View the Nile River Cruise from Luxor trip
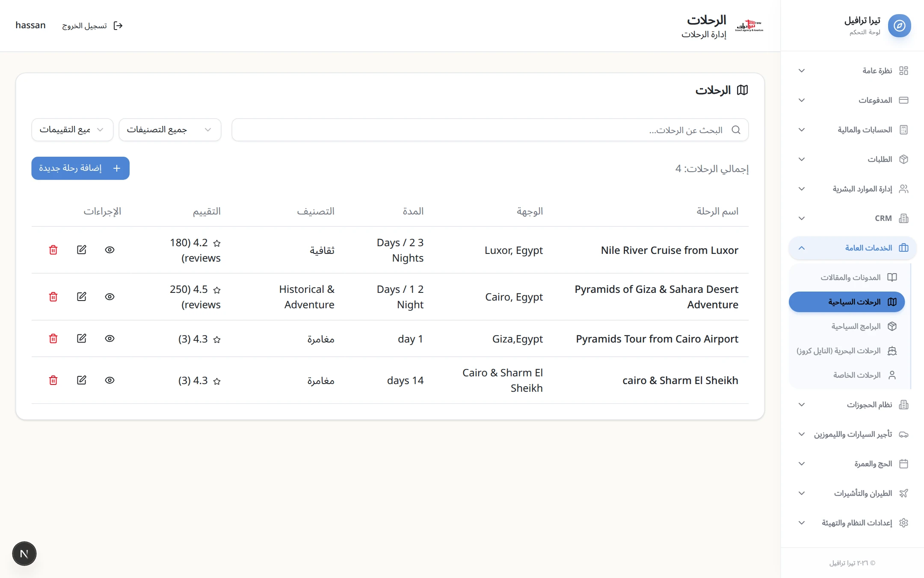This screenshot has height=578, width=924. [x=110, y=250]
